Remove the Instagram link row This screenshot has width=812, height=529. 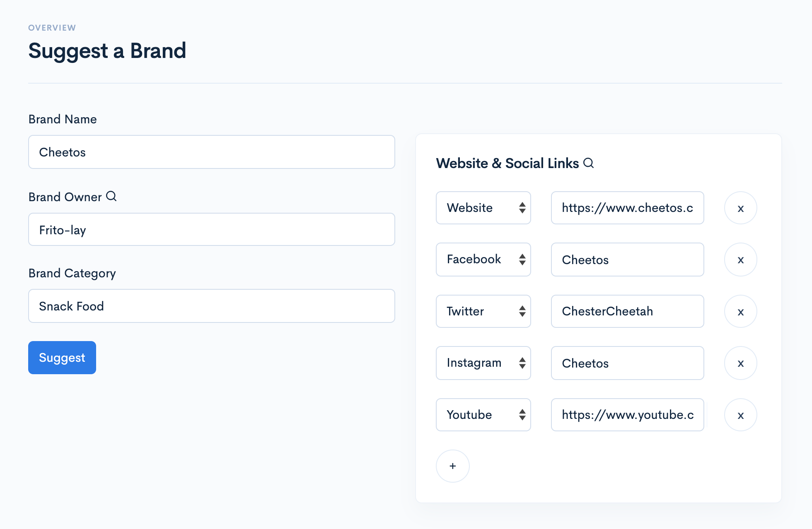tap(741, 363)
